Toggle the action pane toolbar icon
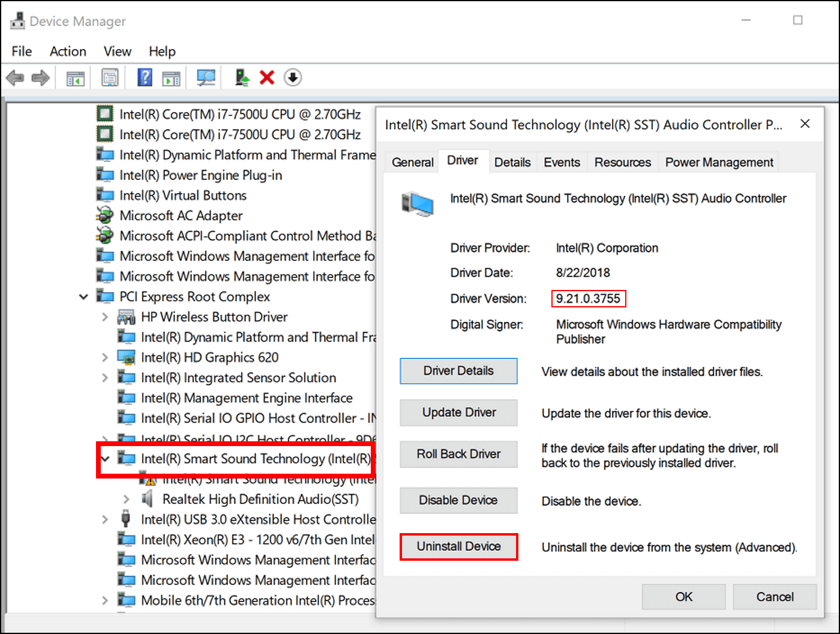This screenshot has height=634, width=840. point(171,78)
